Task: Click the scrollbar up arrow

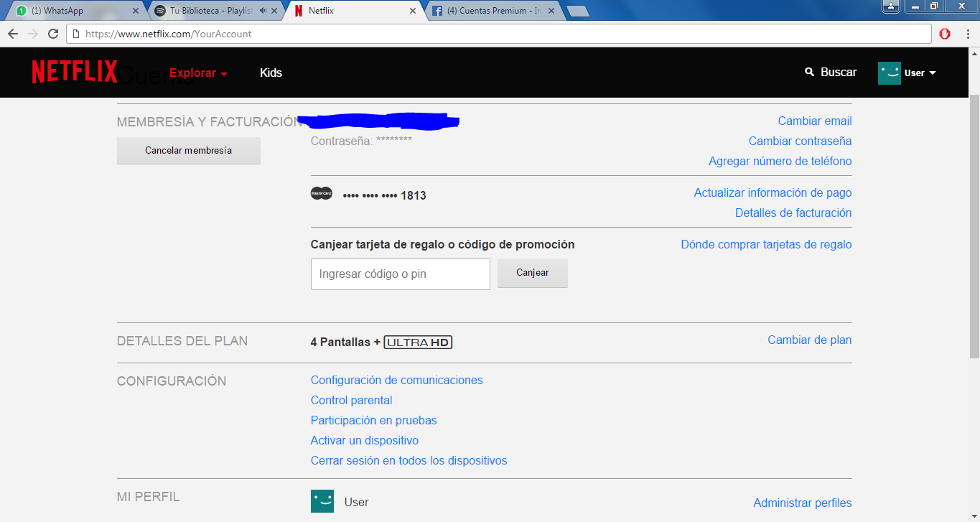Action: [974, 54]
